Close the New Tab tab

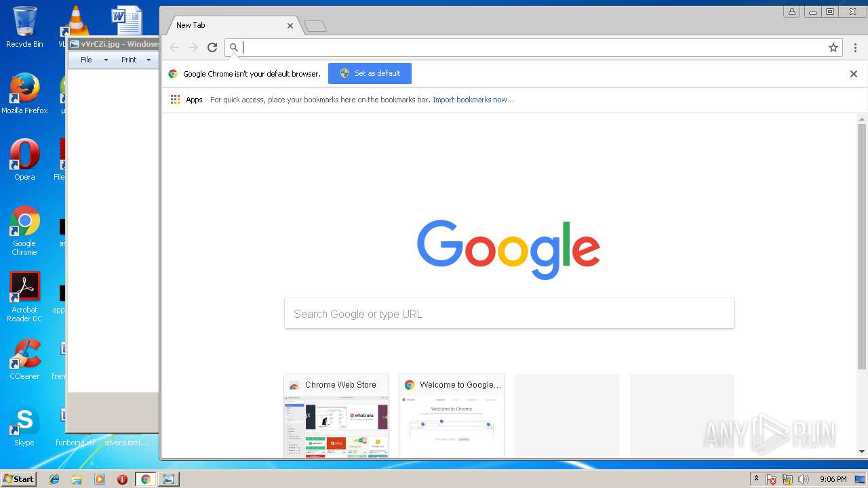pos(290,26)
